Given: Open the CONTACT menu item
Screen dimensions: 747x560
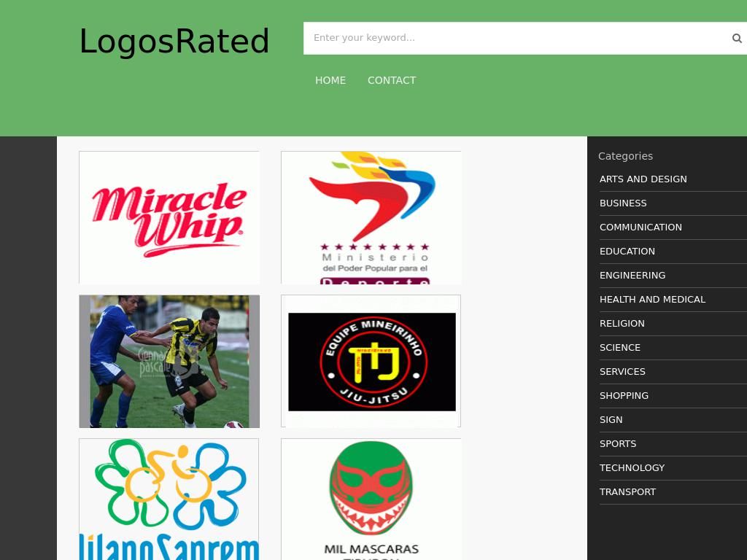Looking at the screenshot, I should pyautogui.click(x=392, y=80).
